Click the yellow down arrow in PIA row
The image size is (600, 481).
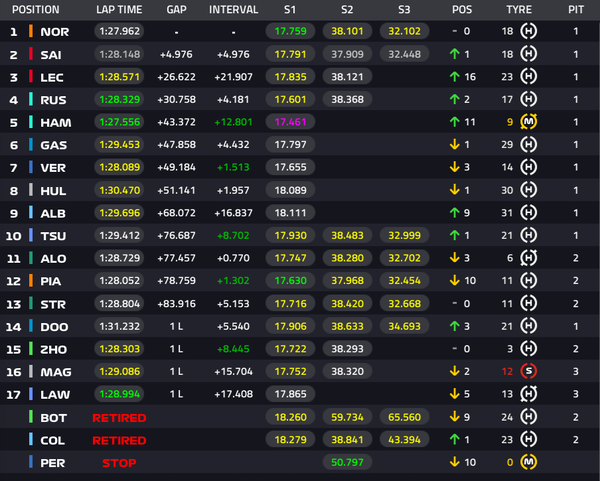pos(455,280)
